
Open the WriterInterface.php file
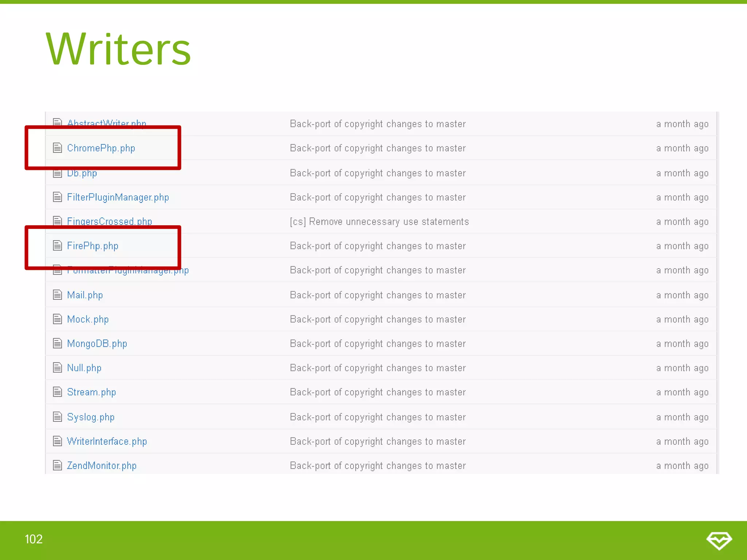coord(107,442)
